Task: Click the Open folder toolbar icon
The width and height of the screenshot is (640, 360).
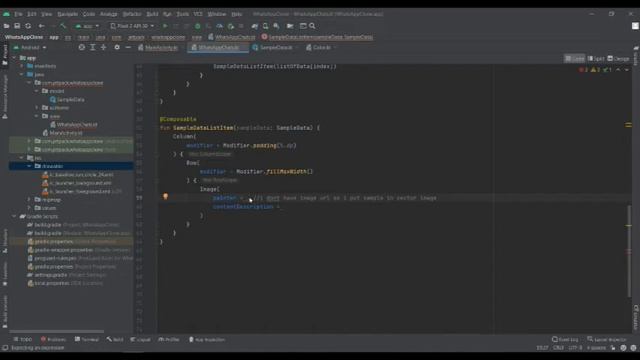Action: click(7, 26)
